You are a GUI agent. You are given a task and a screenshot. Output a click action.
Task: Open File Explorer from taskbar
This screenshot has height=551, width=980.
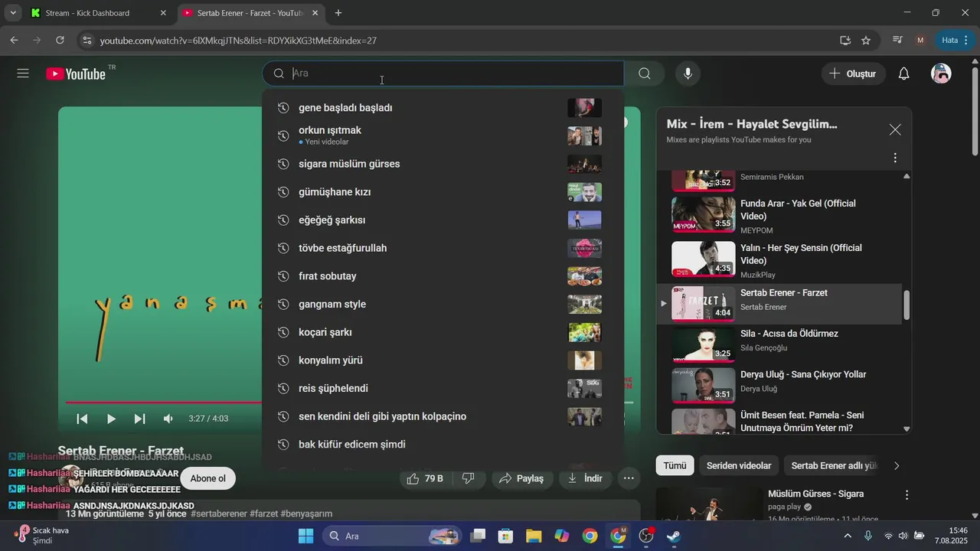[x=534, y=536]
